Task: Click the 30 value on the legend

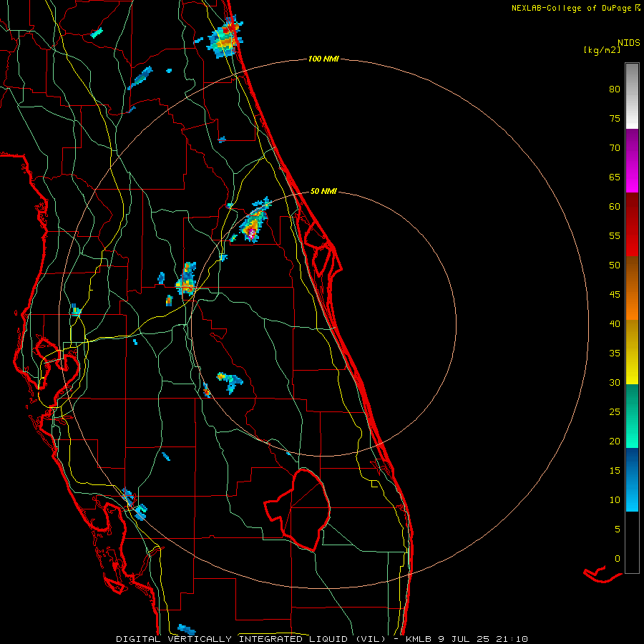Action: [x=615, y=382]
